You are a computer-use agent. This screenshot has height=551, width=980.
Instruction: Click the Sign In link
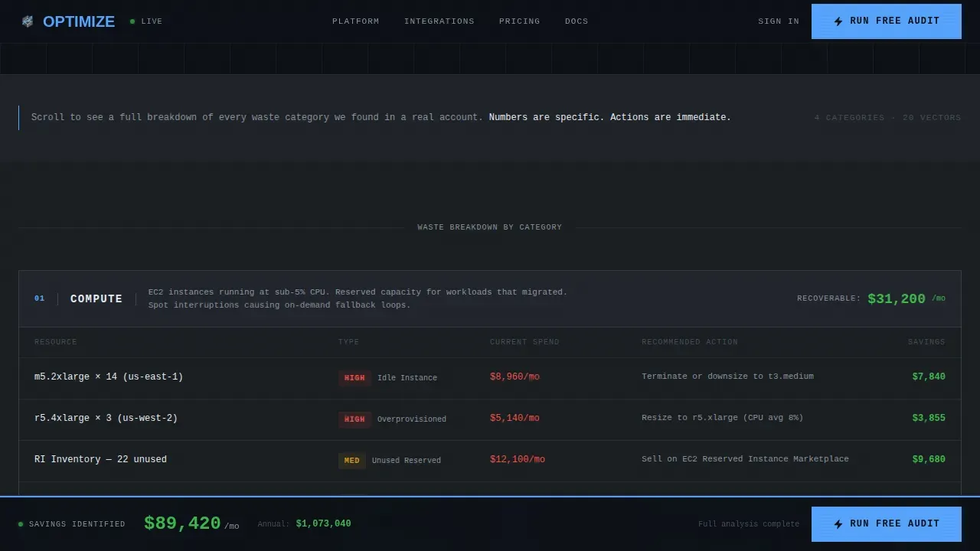click(x=779, y=21)
